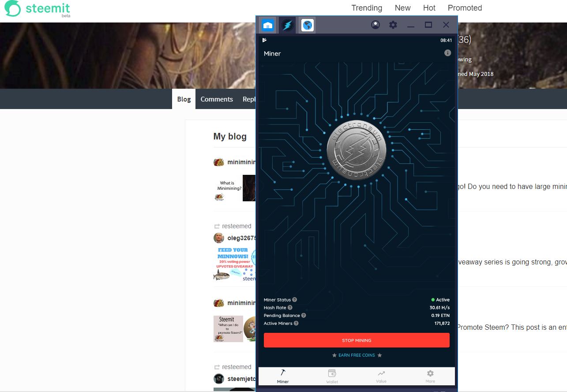Open Hot in Steemit navigation
567x392 pixels.
pos(429,8)
